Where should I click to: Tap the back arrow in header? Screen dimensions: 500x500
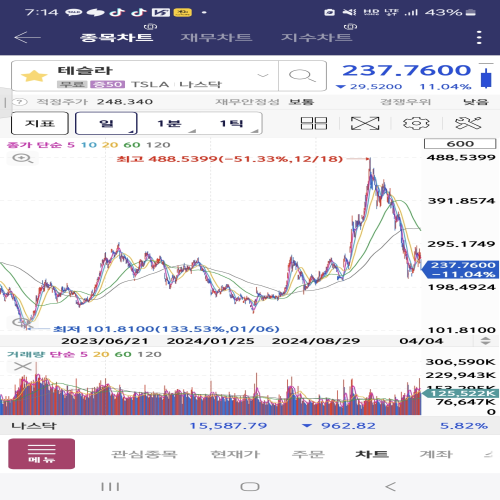[x=27, y=37]
